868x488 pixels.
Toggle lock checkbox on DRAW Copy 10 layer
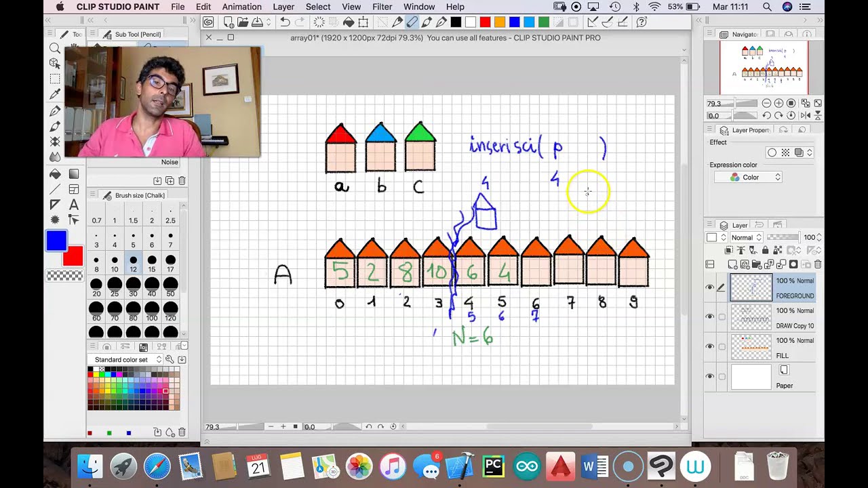pyautogui.click(x=722, y=317)
